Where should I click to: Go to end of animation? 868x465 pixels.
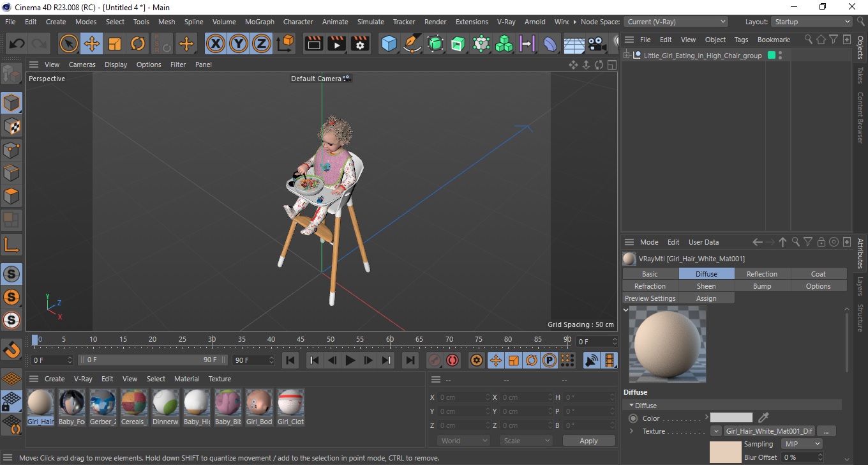[x=410, y=360]
